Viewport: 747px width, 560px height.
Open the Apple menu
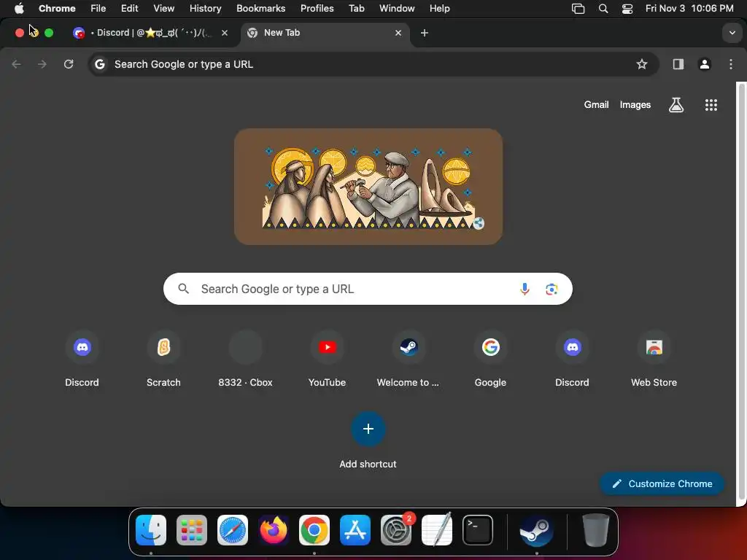click(19, 9)
